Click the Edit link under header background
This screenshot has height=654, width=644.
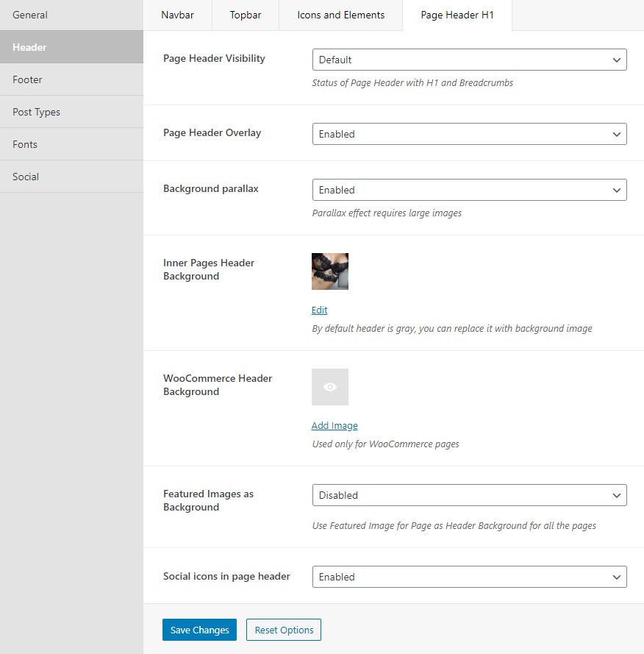[x=319, y=310]
